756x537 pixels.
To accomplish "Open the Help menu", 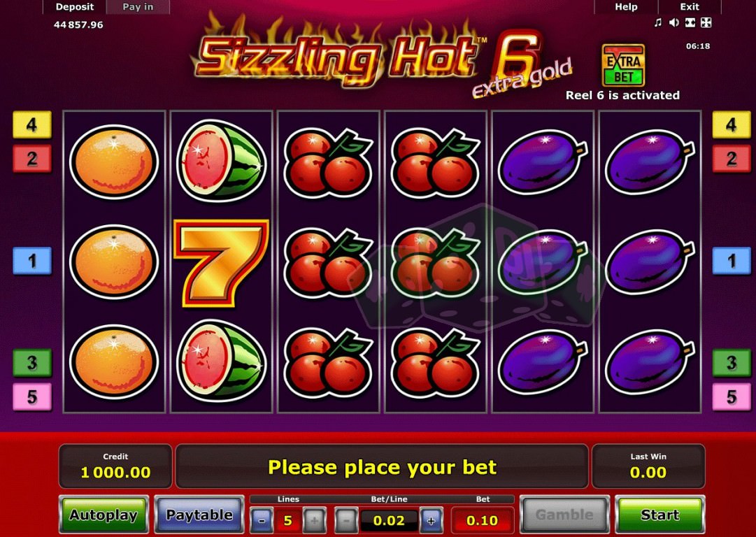I will click(x=626, y=7).
